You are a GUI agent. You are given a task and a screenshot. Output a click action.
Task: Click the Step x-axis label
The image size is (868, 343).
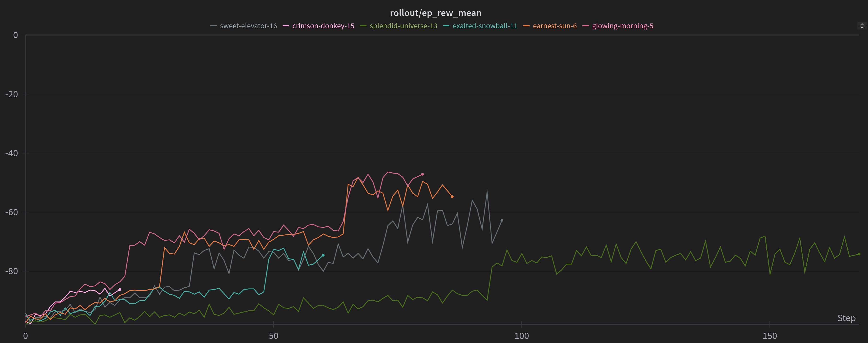846,318
